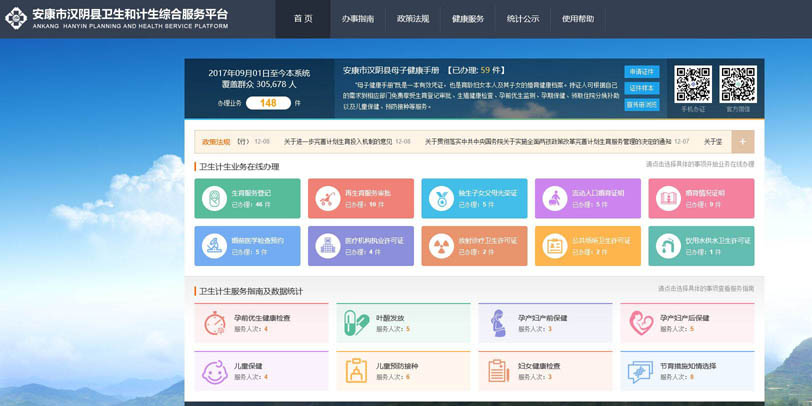
Task: Click the 覆盖群众 305,678 人 text
Action: [259, 84]
